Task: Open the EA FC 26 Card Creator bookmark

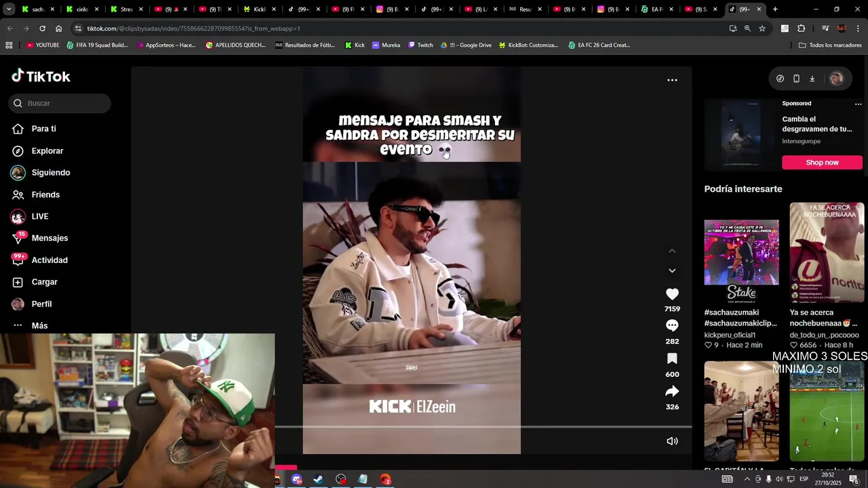Action: [599, 45]
